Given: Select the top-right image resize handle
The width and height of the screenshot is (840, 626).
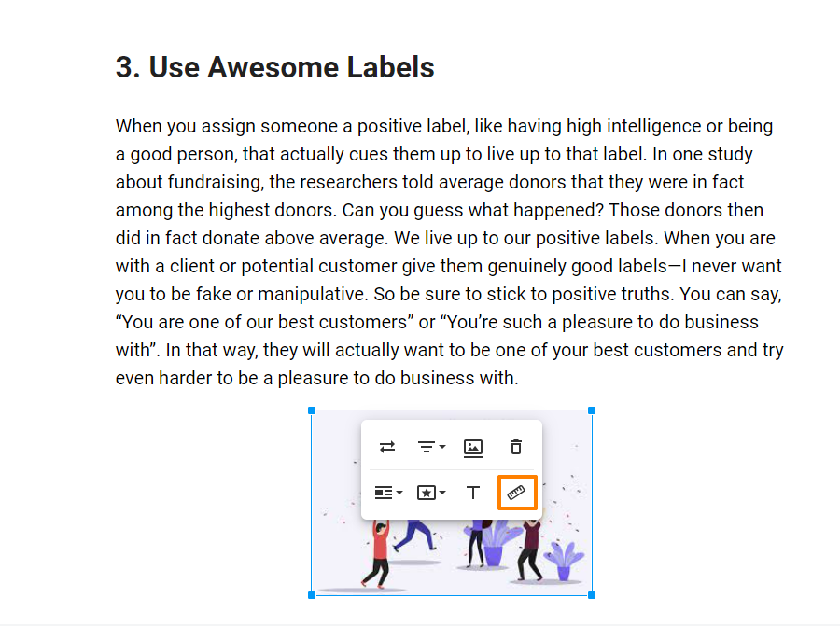Looking at the screenshot, I should 592,410.
